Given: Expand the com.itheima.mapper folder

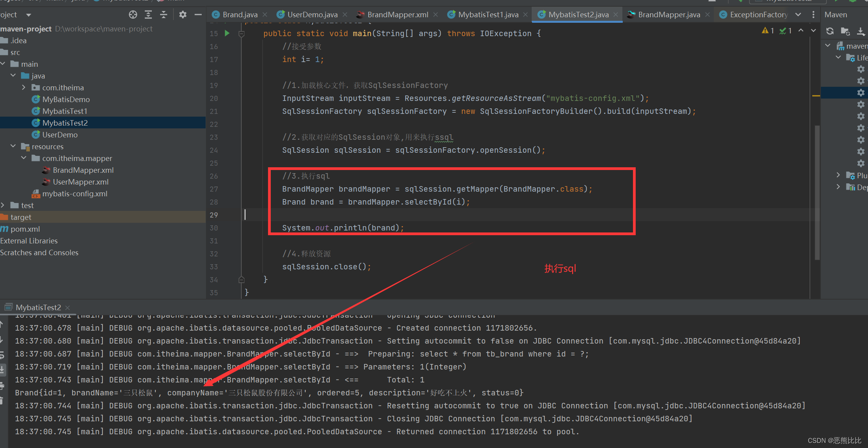Looking at the screenshot, I should tap(22, 158).
